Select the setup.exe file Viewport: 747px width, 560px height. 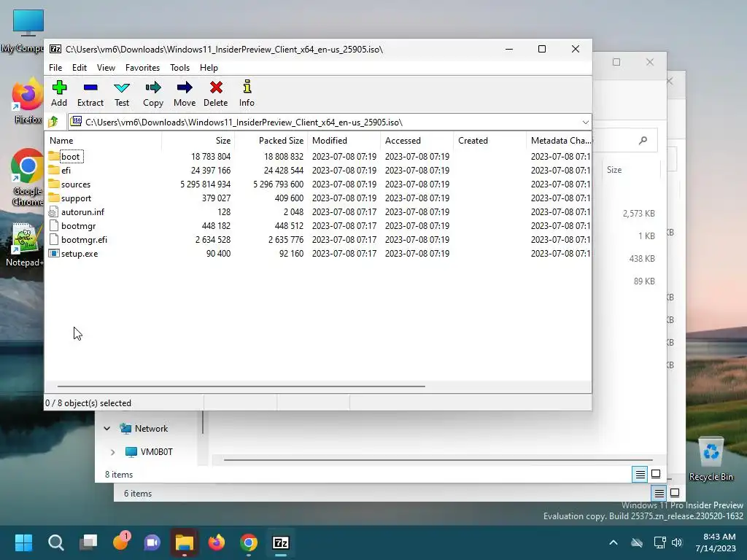click(79, 253)
